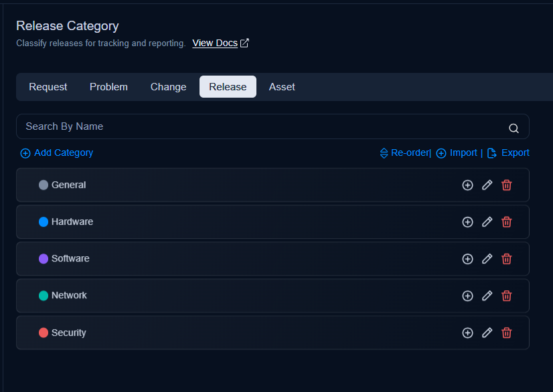Select the Hardware category name
This screenshot has height=392, width=553.
(x=72, y=221)
